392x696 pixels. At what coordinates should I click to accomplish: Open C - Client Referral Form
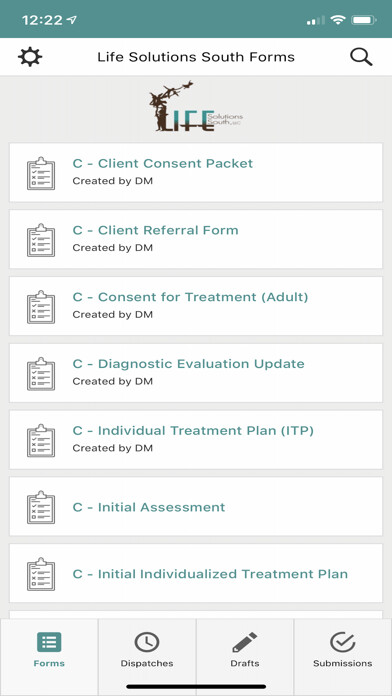click(x=196, y=239)
